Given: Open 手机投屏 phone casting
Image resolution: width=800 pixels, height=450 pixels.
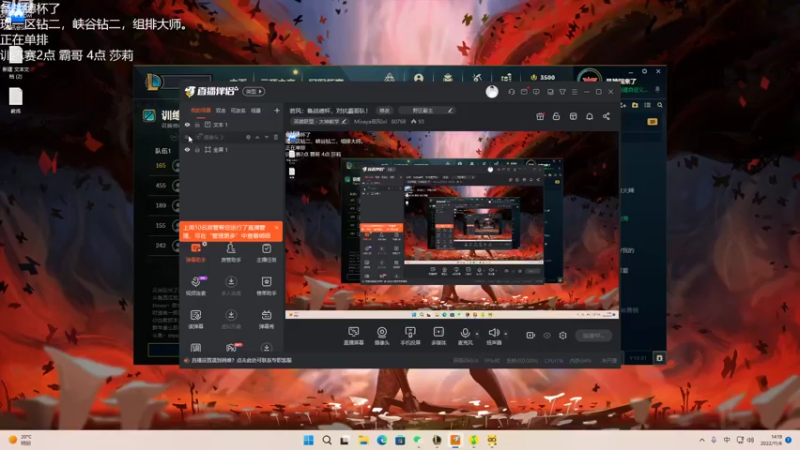Looking at the screenshot, I should click(x=410, y=336).
